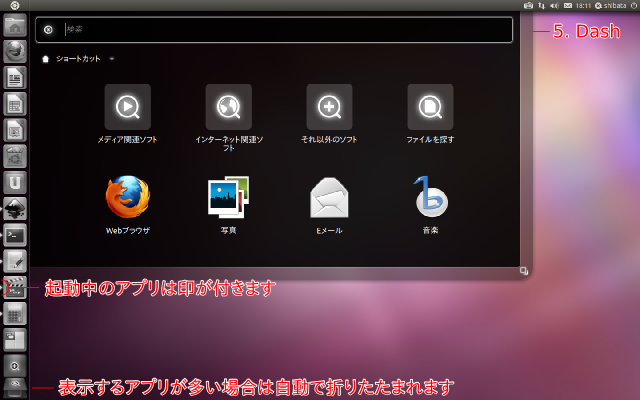Click the 18:11 clock in the panel
This screenshot has width=640, height=400.
coord(583,6)
